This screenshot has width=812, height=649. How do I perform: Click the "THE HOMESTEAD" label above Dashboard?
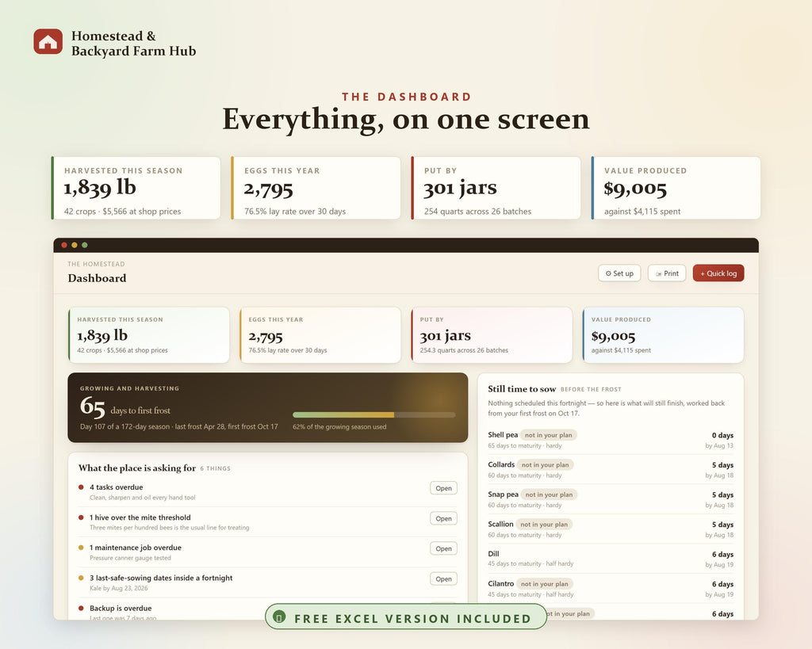[96, 264]
